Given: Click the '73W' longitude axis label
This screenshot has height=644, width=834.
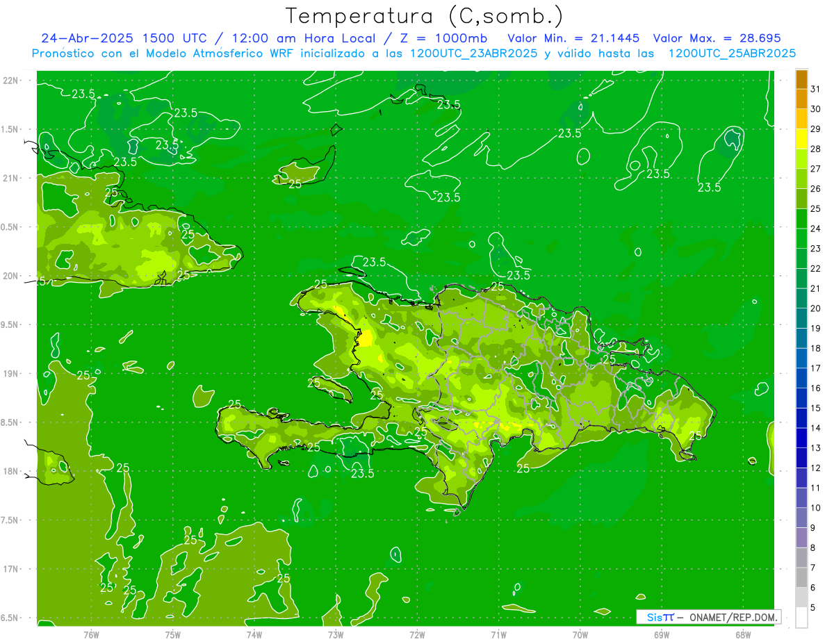Looking at the screenshot, I should (336, 634).
